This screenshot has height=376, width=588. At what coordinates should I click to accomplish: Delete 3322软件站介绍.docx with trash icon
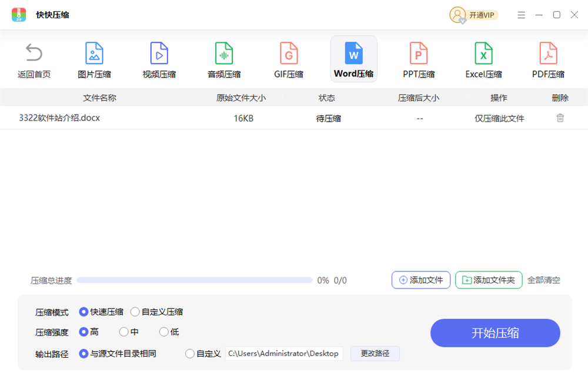pos(560,118)
